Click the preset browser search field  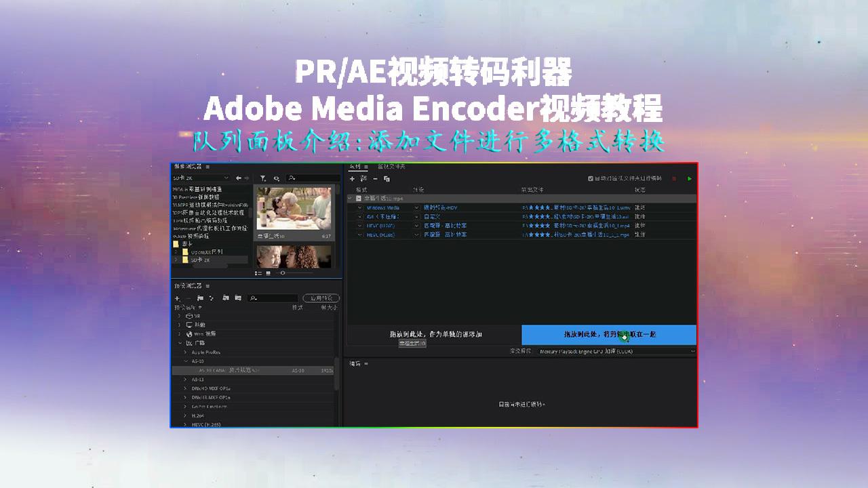tap(273, 298)
